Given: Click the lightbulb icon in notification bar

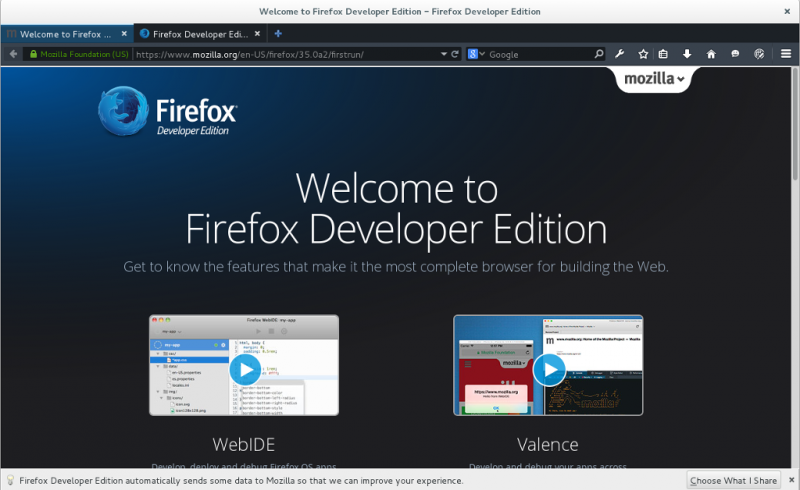Looking at the screenshot, I should (x=10, y=480).
